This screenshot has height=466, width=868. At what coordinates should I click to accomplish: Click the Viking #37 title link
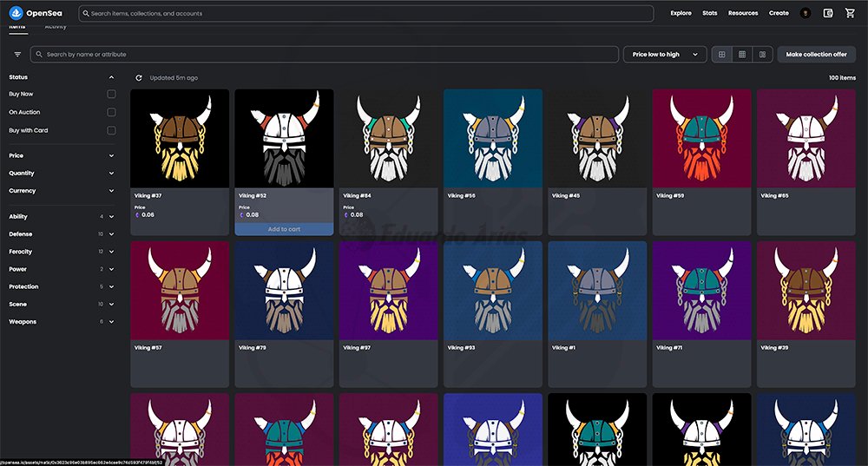click(148, 196)
